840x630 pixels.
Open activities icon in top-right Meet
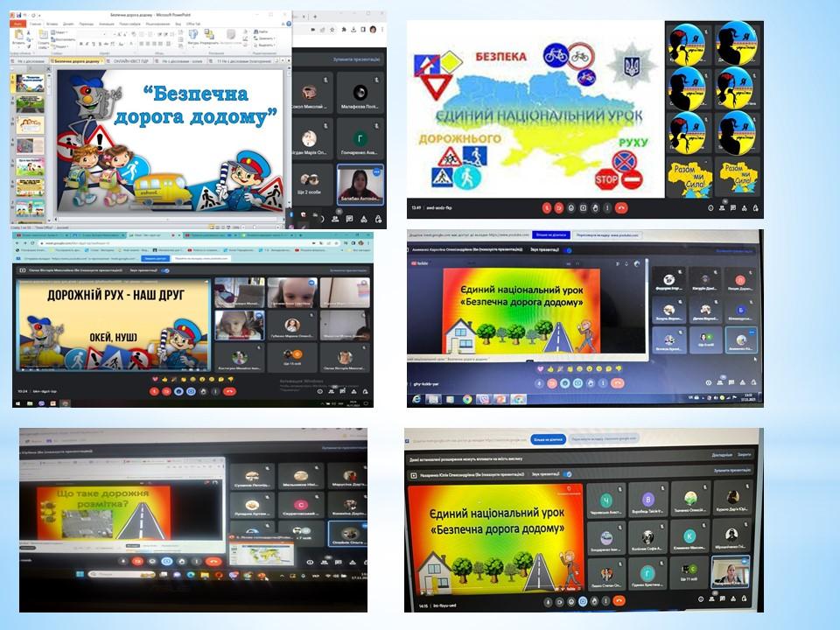(744, 208)
